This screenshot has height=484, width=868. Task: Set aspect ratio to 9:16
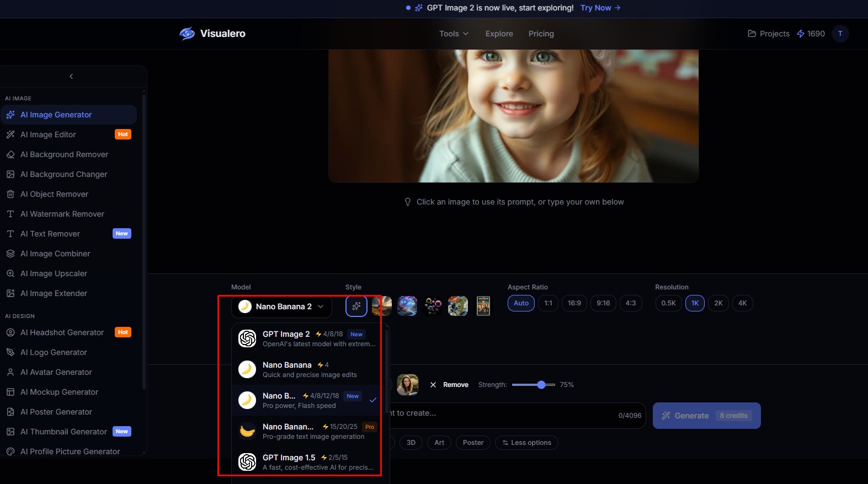(603, 303)
